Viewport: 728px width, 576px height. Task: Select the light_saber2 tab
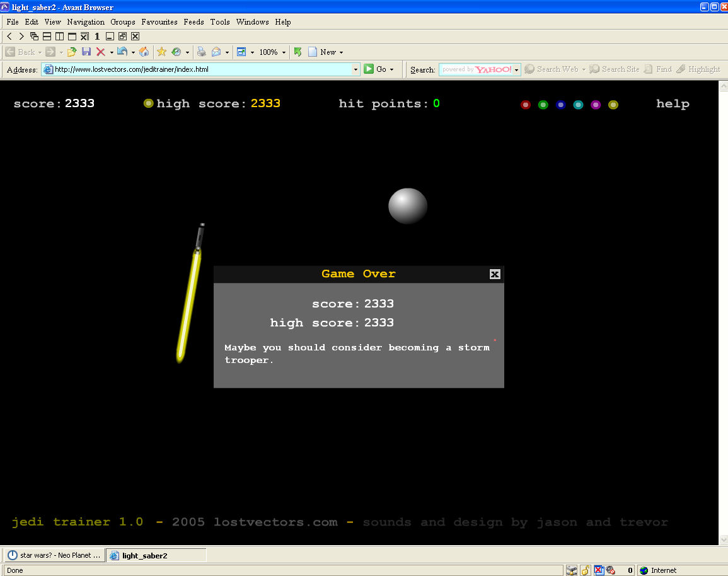pos(156,555)
